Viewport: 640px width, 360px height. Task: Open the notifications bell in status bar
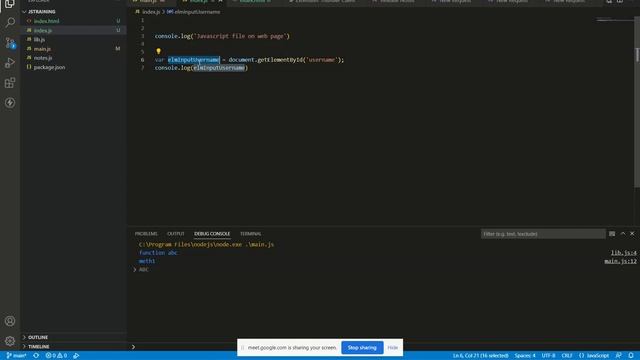pos(631,356)
